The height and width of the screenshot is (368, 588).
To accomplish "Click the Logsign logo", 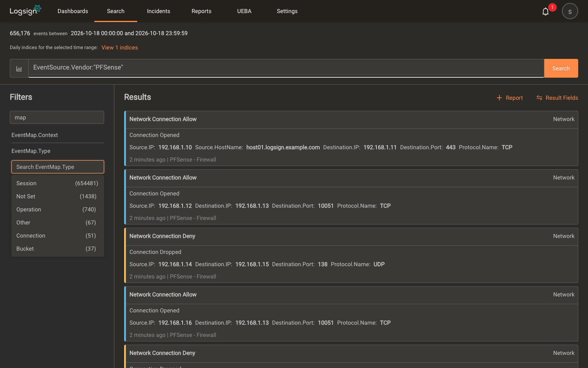I will pyautogui.click(x=25, y=10).
